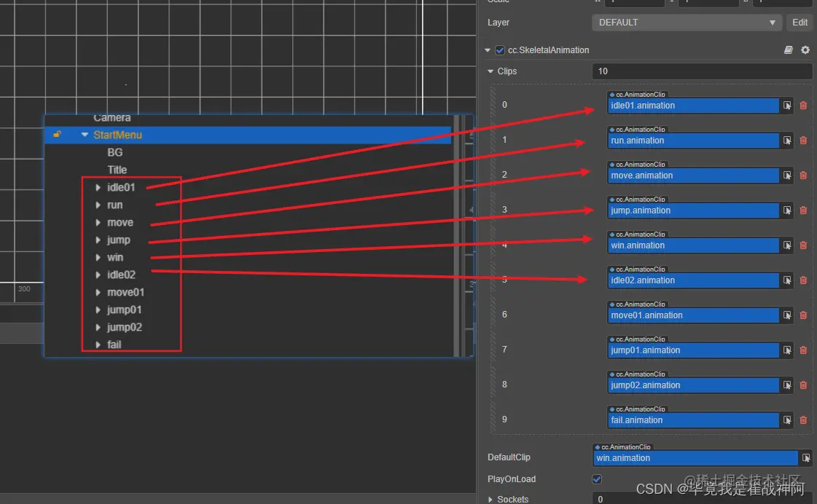This screenshot has width=817, height=504.
Task: Open DefaultClip asset picker icon
Action: tap(806, 458)
